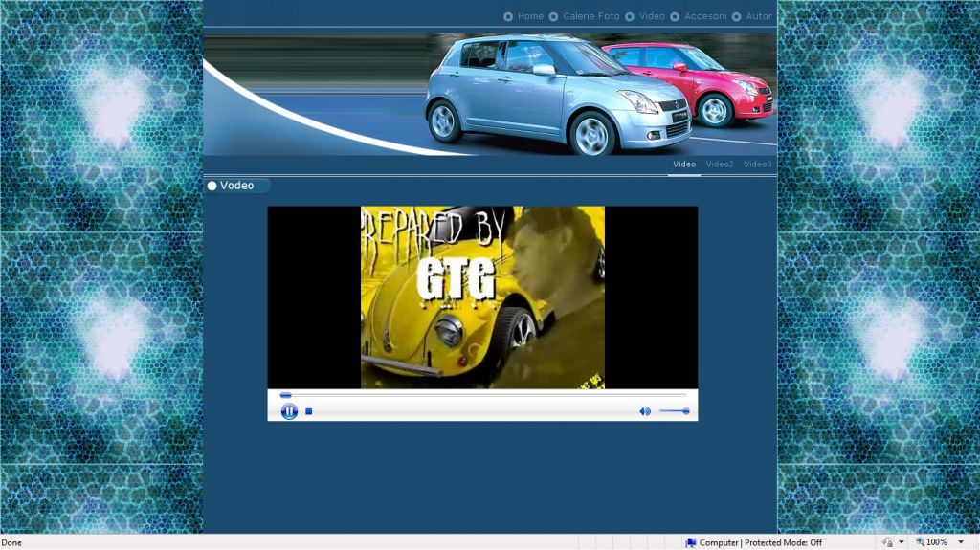Viewport: 980px width, 550px height.
Task: Go to the Galerie Foto page
Action: tap(590, 16)
